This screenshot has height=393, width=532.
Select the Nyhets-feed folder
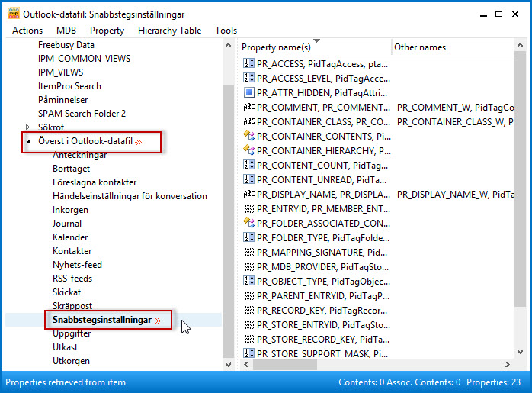77,265
